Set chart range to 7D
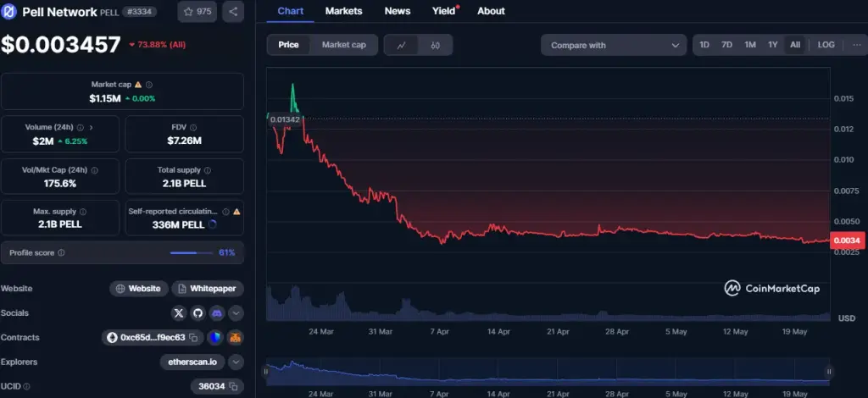 (x=726, y=45)
